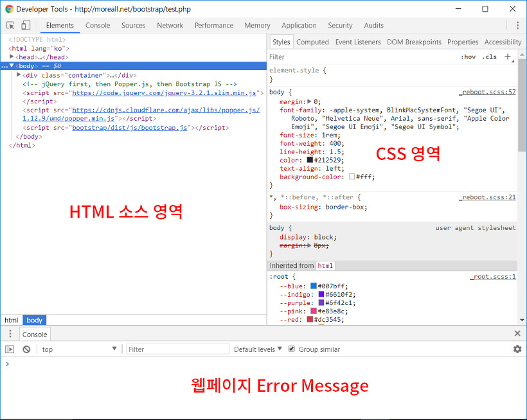527x420 pixels.
Task: Click the Styles pane scrollbar down arrow
Action: (x=522, y=320)
